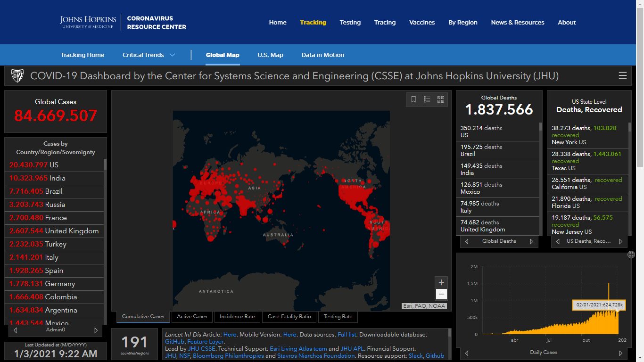Click right arrow of Daily Cases chart pager
The image size is (644, 362).
point(620,353)
